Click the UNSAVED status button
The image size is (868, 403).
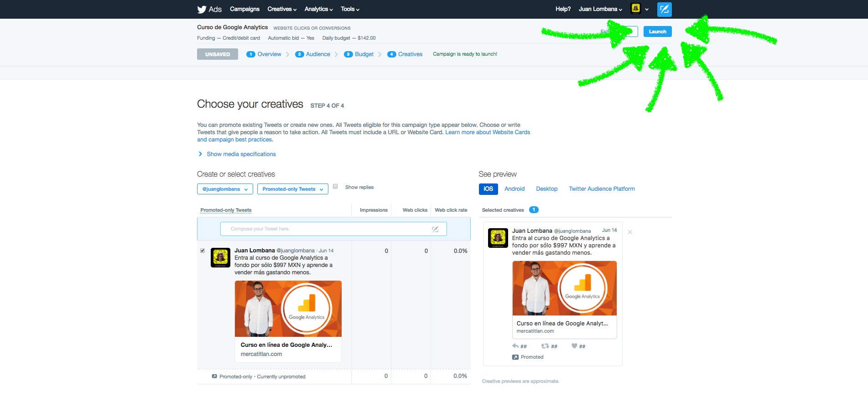(218, 54)
